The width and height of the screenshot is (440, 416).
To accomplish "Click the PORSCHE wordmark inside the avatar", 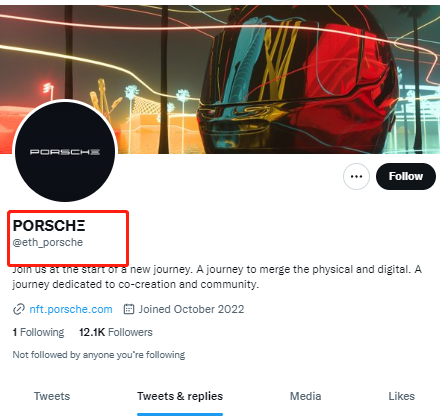I will coord(65,152).
